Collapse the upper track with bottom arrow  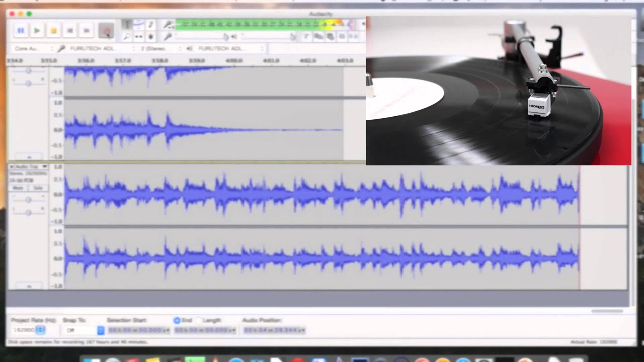[x=28, y=157]
